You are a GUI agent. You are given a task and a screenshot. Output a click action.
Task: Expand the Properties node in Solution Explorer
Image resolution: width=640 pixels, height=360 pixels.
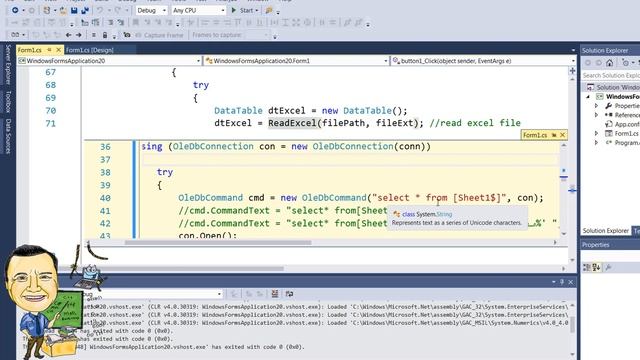pyautogui.click(x=596, y=106)
